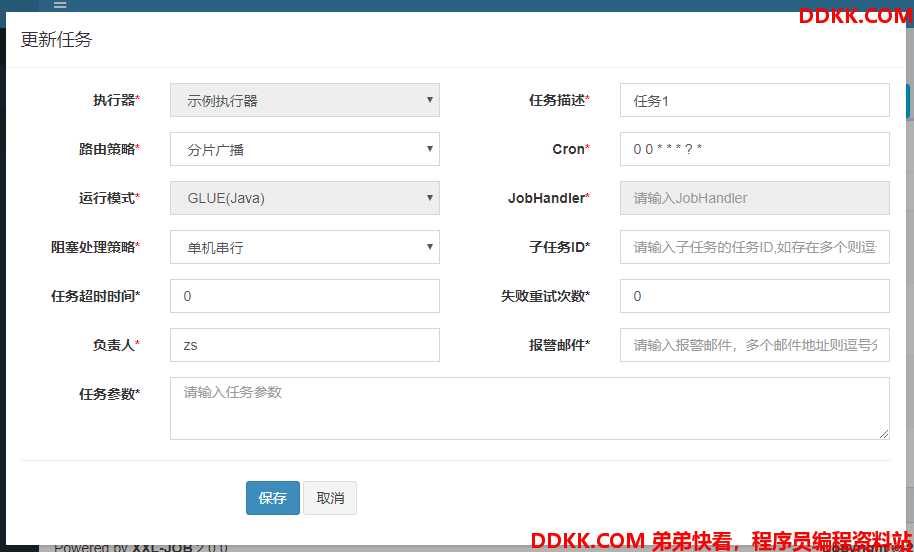Viewport: 914px width, 552px height.
Task: Toggle the hamburger sidebar menu icon
Action: [x=60, y=5]
